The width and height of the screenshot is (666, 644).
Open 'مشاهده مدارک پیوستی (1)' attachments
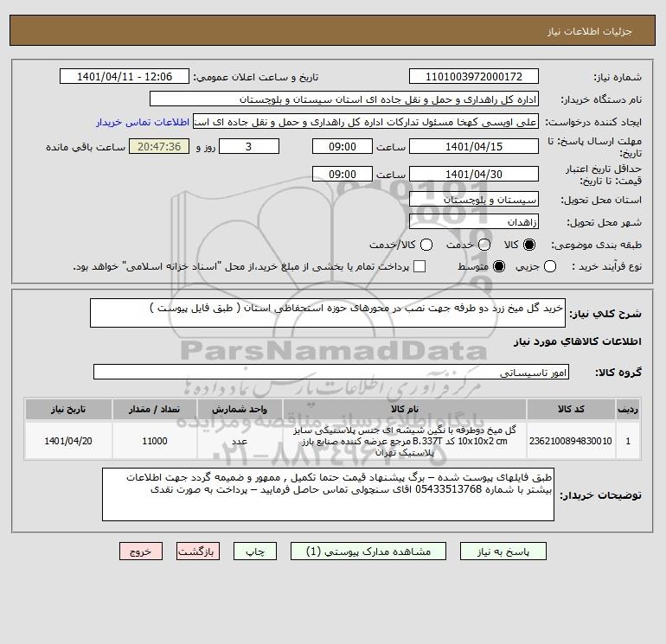[x=368, y=552]
